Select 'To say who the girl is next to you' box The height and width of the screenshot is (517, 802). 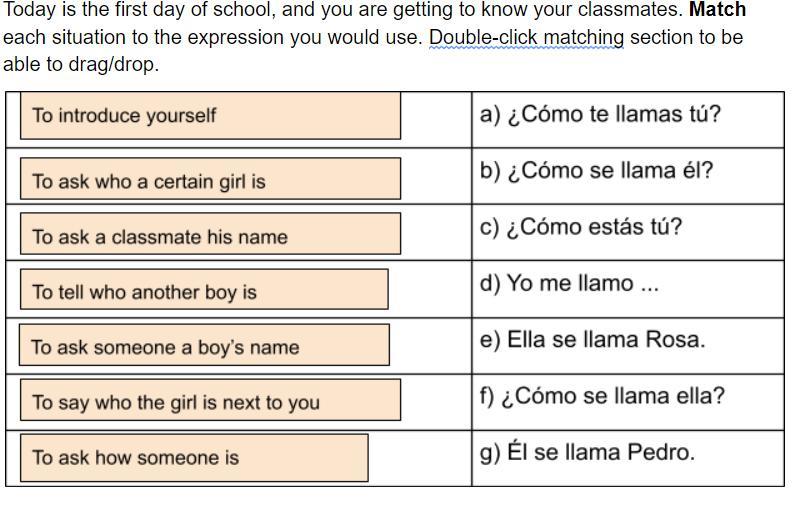[x=210, y=400]
